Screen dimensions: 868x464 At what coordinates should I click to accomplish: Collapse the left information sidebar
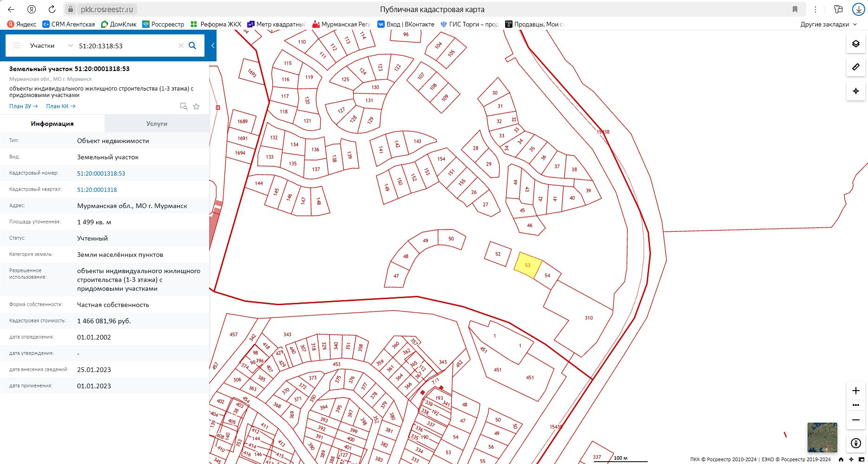click(x=213, y=46)
